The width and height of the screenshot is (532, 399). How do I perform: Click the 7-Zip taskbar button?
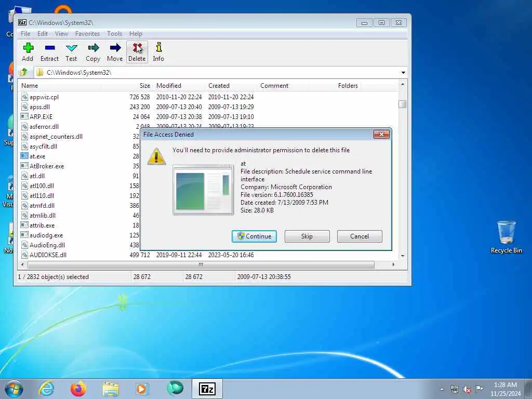point(207,389)
